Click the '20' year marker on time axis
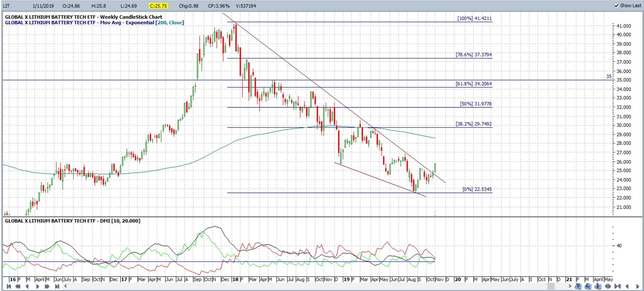This screenshot has height=291, width=644. [x=458, y=279]
